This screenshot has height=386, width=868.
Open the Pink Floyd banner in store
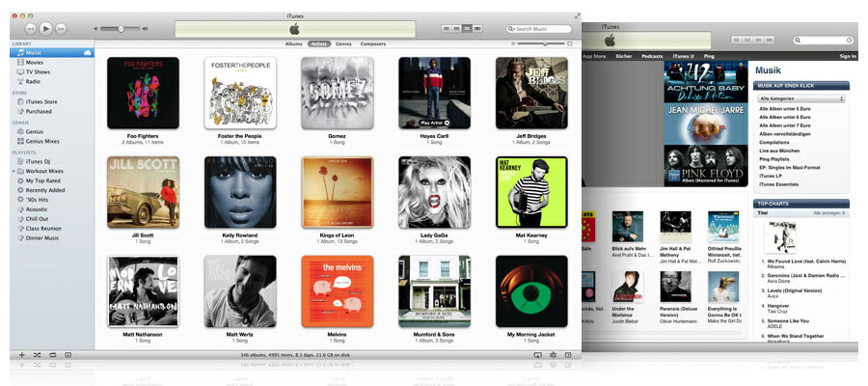[x=706, y=166]
